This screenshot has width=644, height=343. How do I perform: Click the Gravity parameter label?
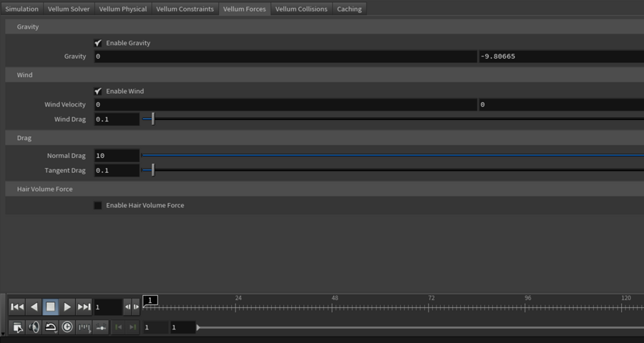click(x=75, y=56)
